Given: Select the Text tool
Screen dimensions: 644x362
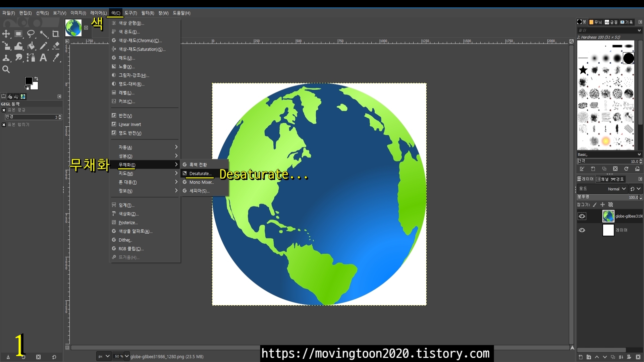Looking at the screenshot, I should click(x=43, y=58).
